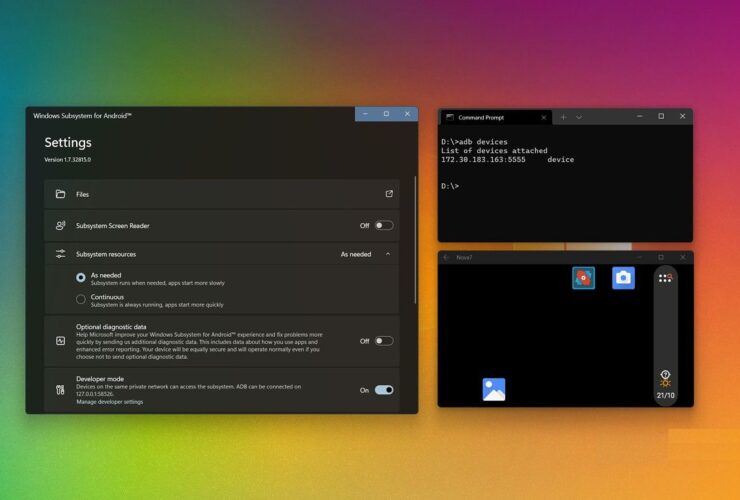The height and width of the screenshot is (500, 740).
Task: Click the 'adb devices' command line
Action: [474, 142]
